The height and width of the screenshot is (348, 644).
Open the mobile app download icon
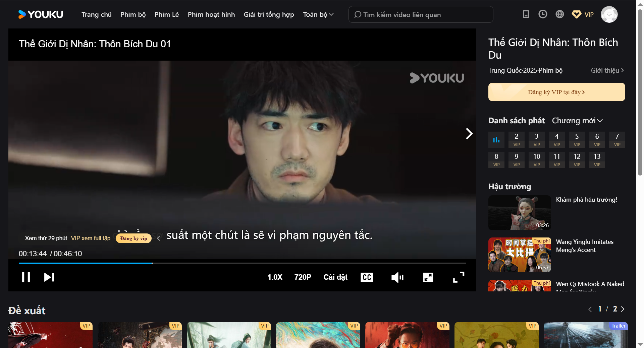(x=526, y=14)
